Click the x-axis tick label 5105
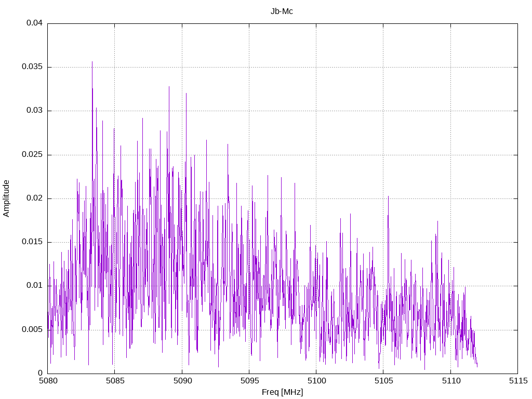532x399 pixels. pos(384,381)
